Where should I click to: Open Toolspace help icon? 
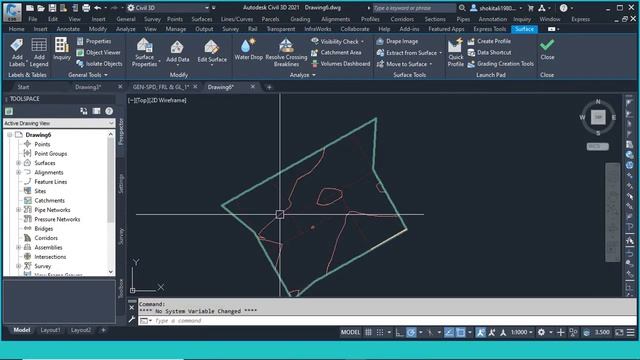[x=109, y=111]
